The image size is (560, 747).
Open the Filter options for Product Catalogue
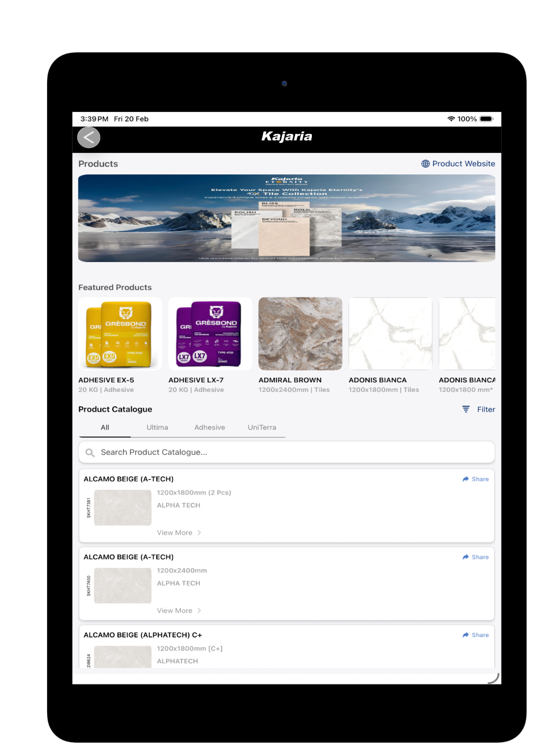478,409
